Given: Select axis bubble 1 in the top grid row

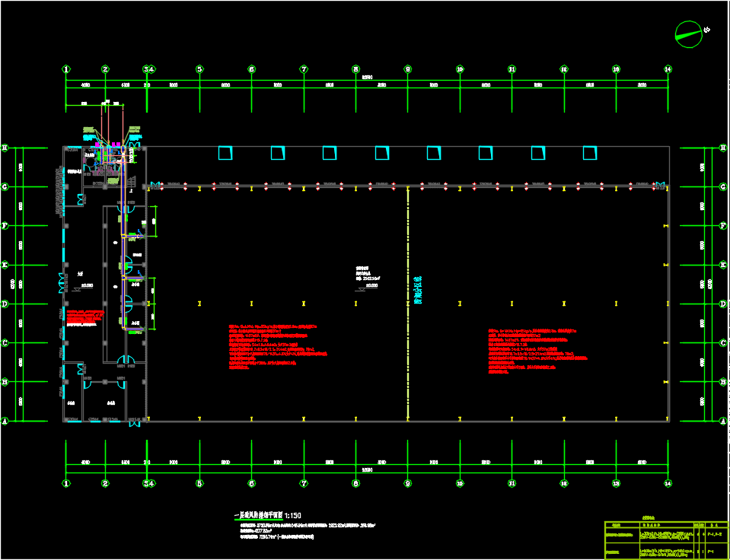Looking at the screenshot, I should (66, 69).
